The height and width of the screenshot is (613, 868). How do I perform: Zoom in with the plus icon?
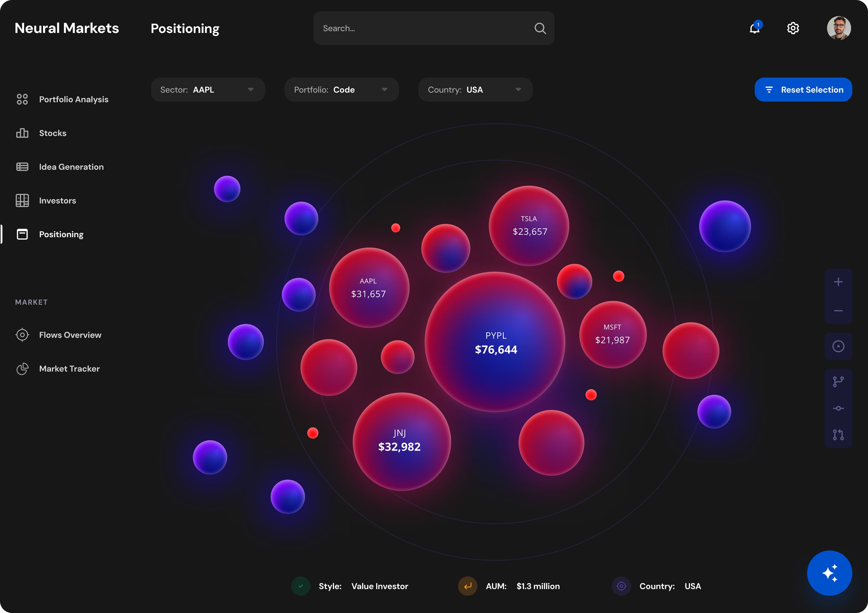838,282
